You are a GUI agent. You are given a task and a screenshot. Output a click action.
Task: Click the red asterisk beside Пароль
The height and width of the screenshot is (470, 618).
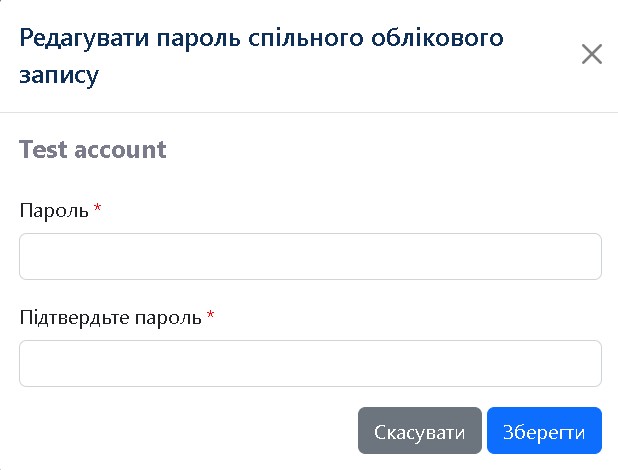(x=97, y=209)
